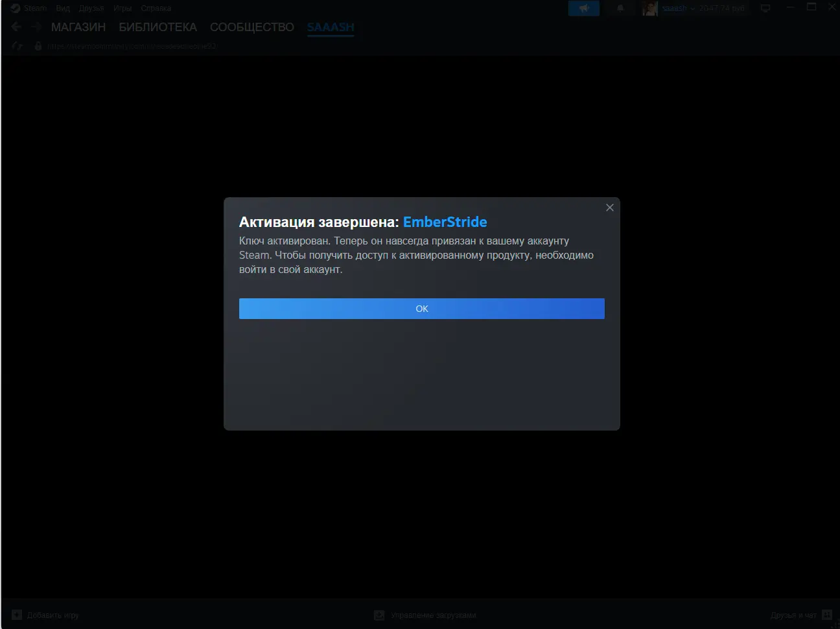The image size is (840, 629).
Task: Click the Steam logo icon
Action: coord(16,8)
